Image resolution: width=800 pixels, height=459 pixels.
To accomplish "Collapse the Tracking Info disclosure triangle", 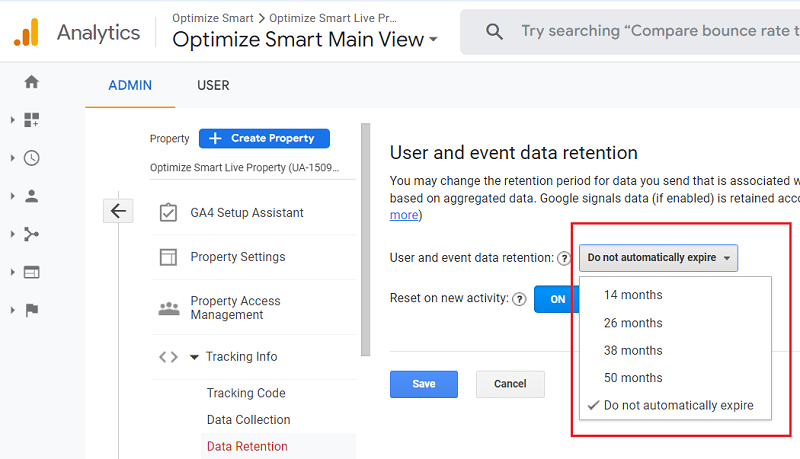I will click(x=194, y=357).
